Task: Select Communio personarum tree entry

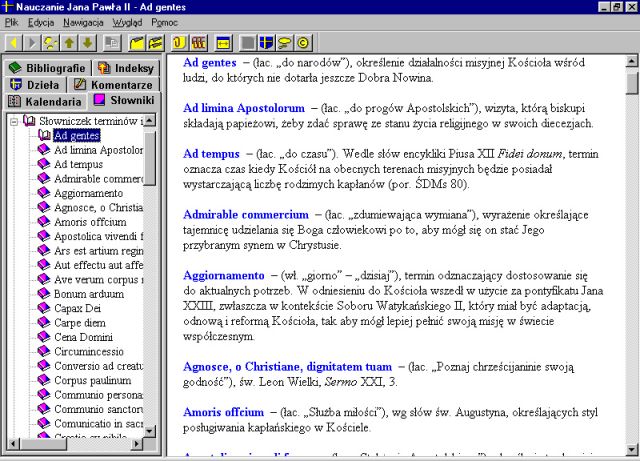Action: coord(98,394)
